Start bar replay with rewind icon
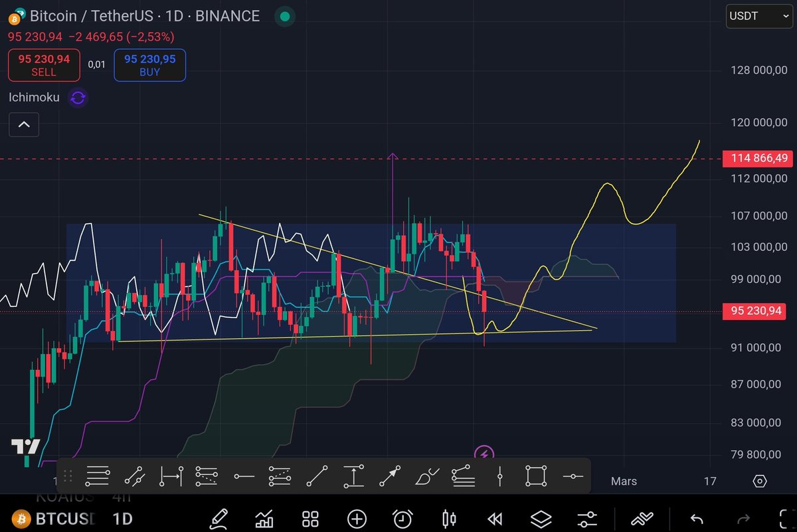797x532 pixels. tap(495, 519)
